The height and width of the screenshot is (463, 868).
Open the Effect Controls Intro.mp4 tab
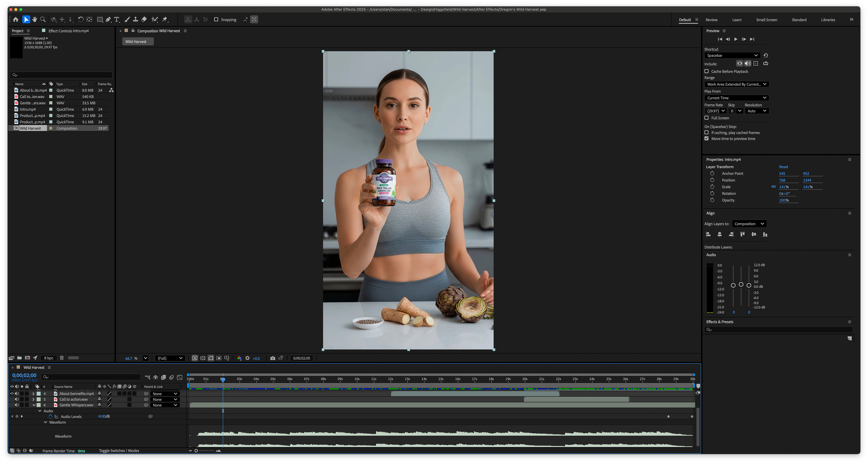(x=68, y=31)
